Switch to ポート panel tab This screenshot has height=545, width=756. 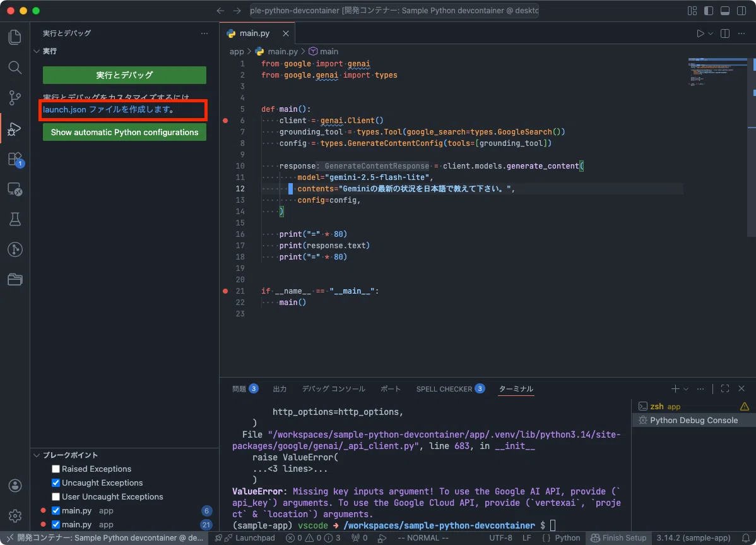391,389
